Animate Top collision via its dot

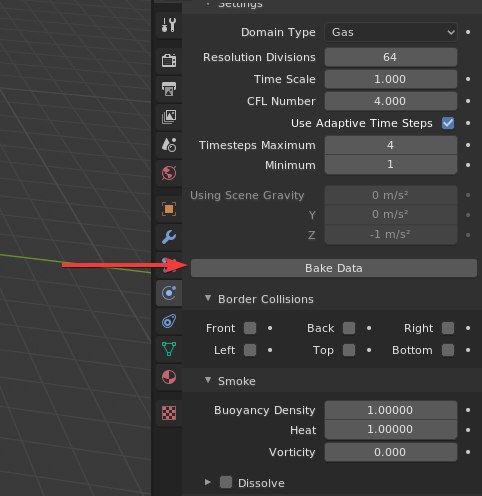369,350
